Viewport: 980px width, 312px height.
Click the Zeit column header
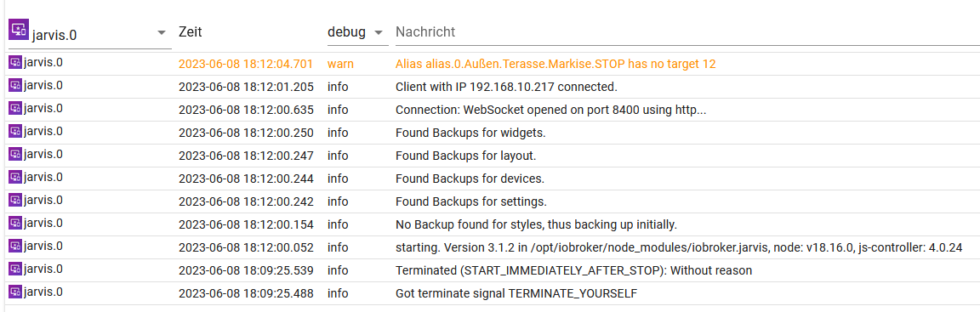tap(190, 31)
